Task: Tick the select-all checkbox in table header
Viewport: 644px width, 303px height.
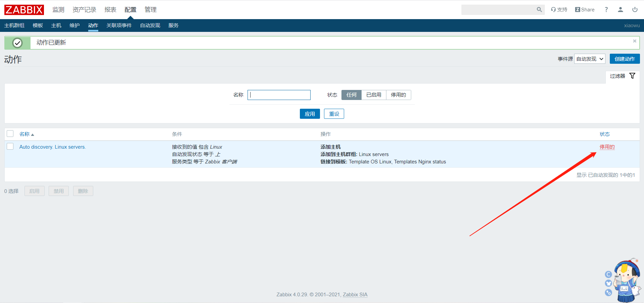Action: [x=10, y=134]
